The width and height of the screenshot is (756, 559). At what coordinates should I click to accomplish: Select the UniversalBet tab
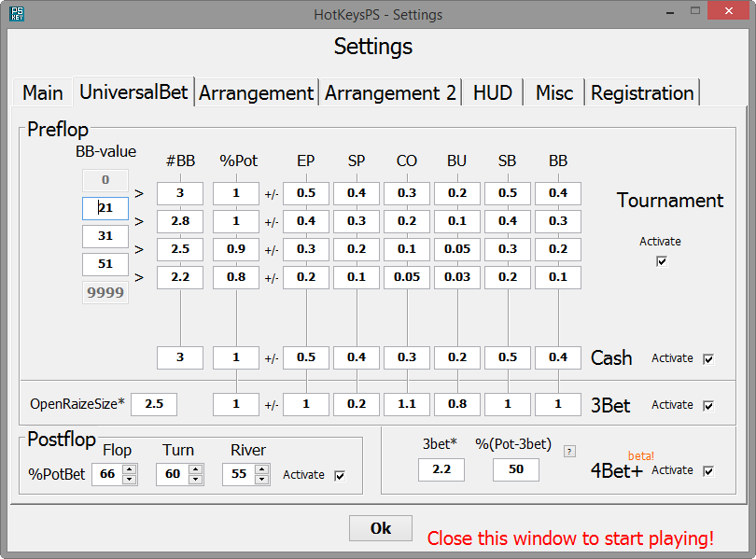tap(133, 91)
